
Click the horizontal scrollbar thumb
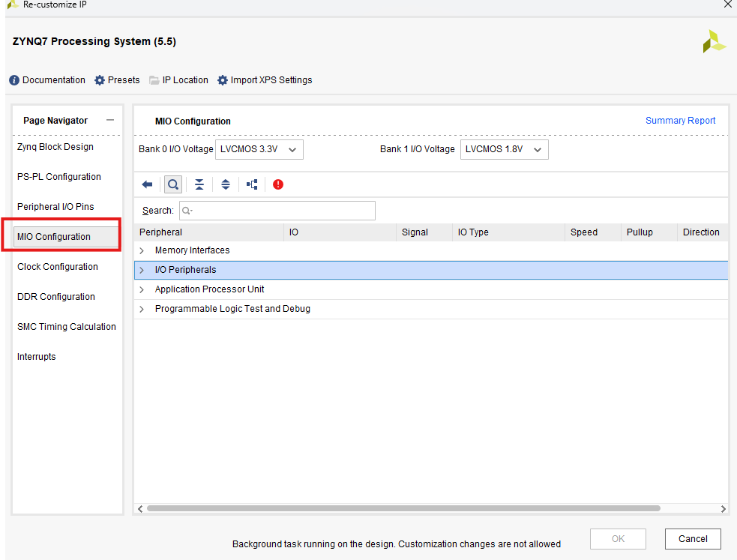[x=403, y=508]
